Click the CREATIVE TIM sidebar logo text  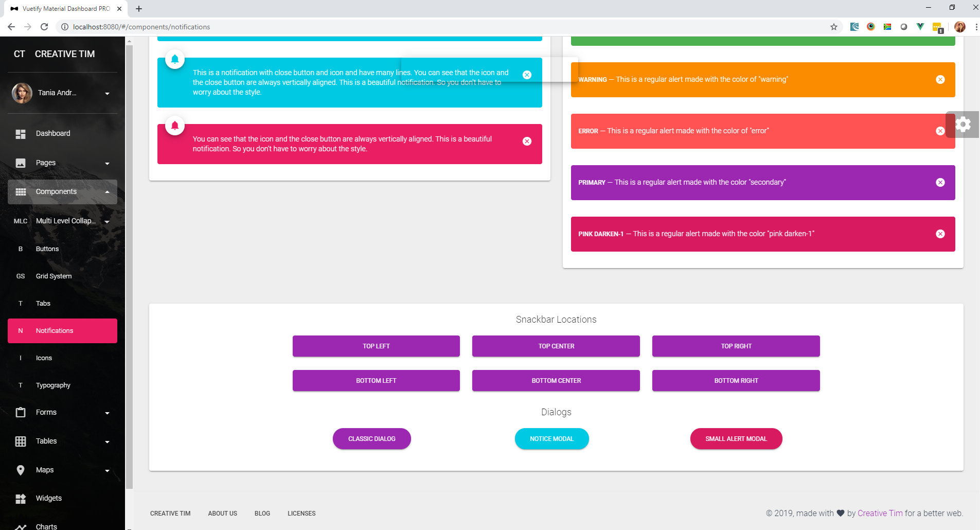(65, 54)
